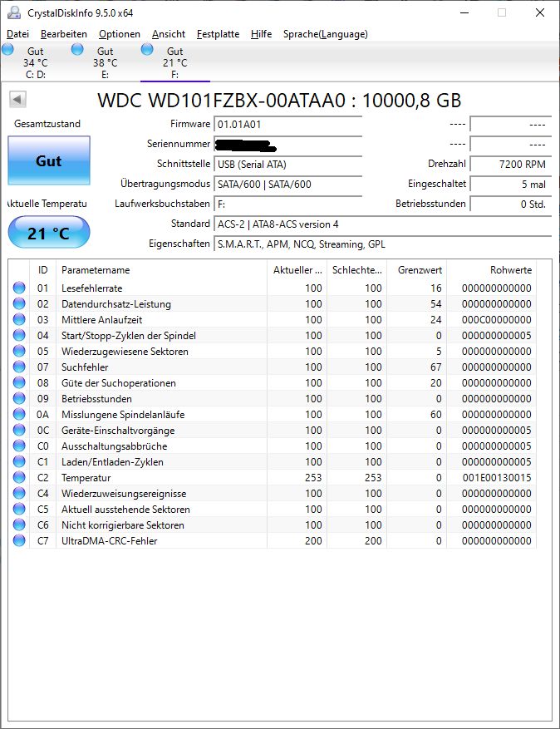Click status orb of Suchfehler row

pos(19,367)
